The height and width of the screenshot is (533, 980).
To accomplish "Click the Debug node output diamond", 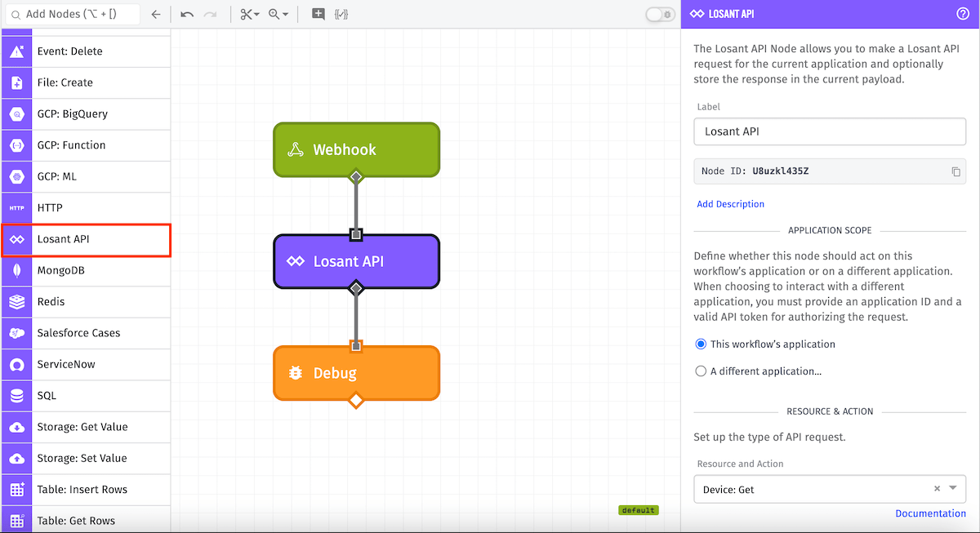I will [x=356, y=400].
